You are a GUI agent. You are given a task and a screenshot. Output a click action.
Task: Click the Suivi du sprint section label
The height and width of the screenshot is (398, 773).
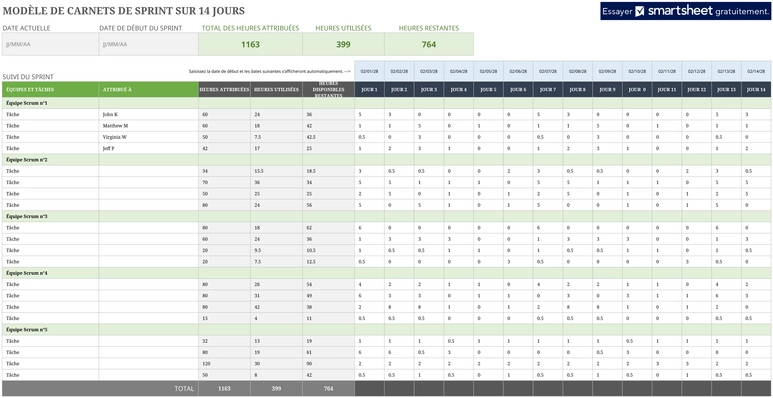(28, 77)
